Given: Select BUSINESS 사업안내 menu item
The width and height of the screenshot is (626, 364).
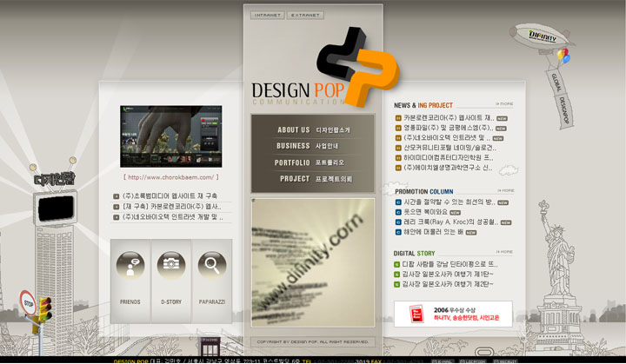Looking at the screenshot, I should click(308, 146).
